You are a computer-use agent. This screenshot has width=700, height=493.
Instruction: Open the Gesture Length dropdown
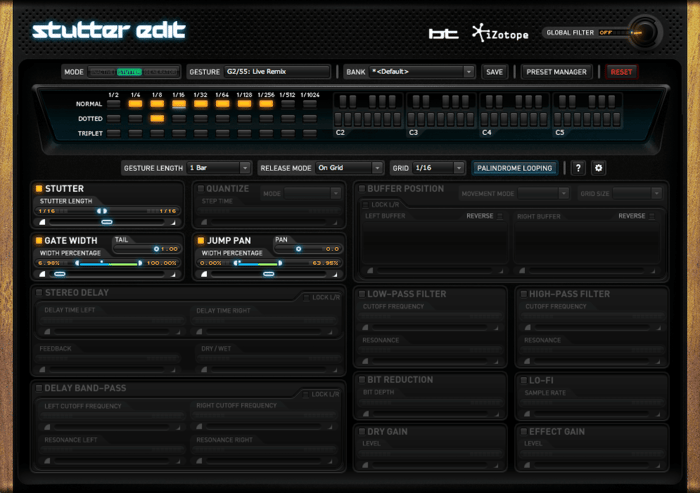(x=218, y=168)
